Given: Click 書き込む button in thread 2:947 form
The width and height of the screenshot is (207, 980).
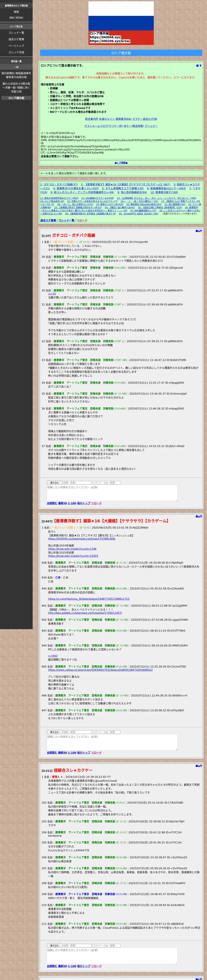Looking at the screenshot, I should [54, 732].
